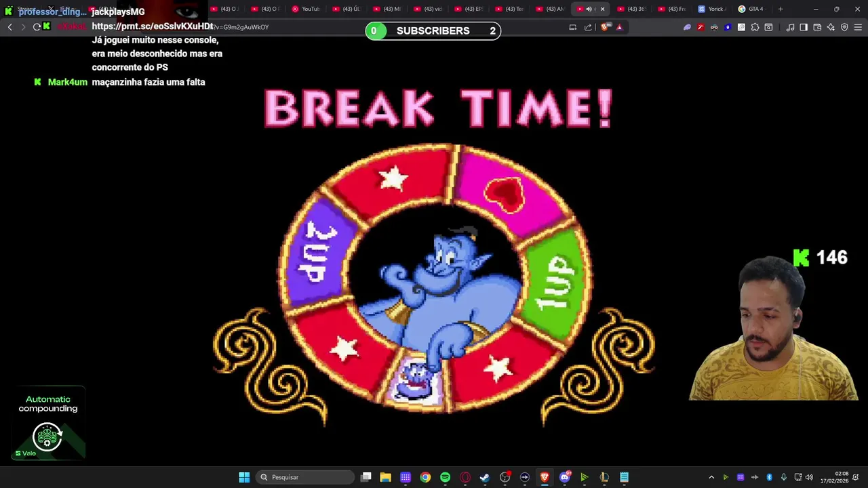Open the clock and date 17/02/2026
The height and width of the screenshot is (488, 868).
(835, 477)
